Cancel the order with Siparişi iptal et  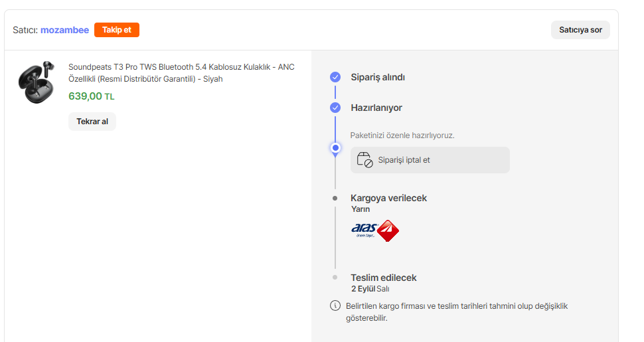click(430, 160)
